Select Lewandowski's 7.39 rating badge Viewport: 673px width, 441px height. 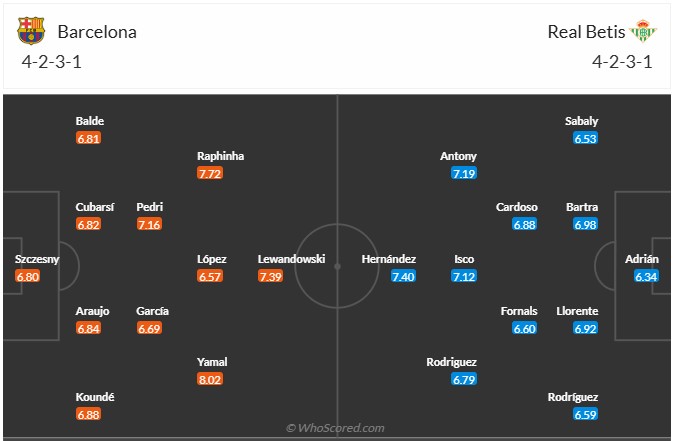(x=270, y=276)
